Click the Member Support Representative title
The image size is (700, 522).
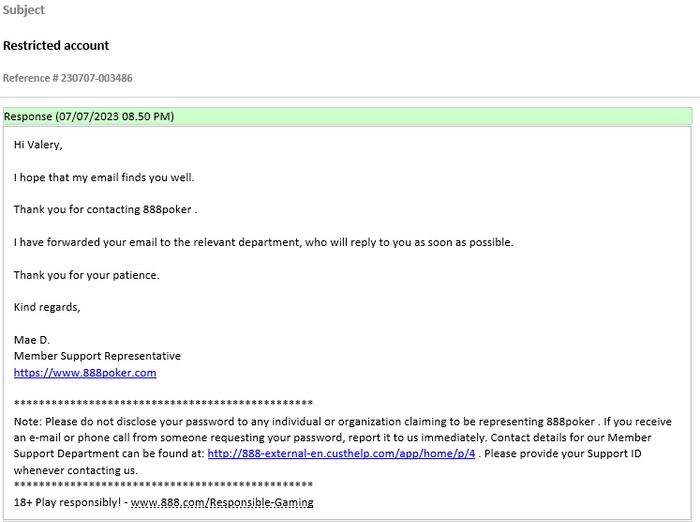coord(97,356)
